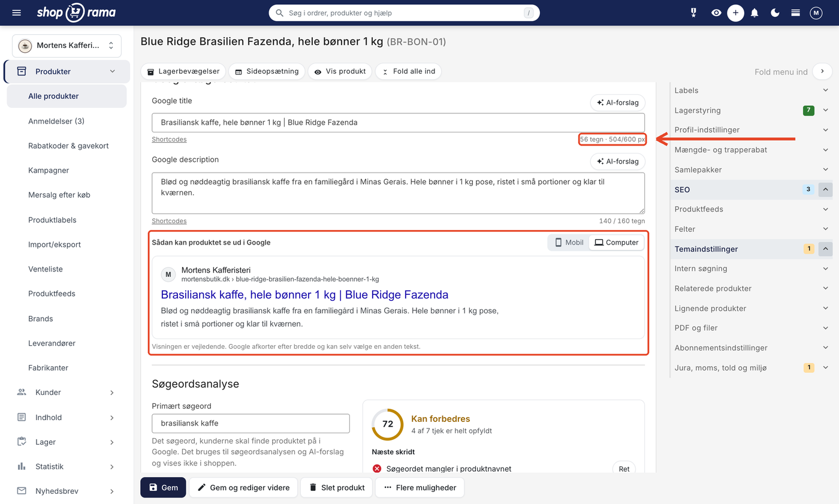
Task: Expand the Nyhedsbrev sidebar section
Action: (67, 491)
